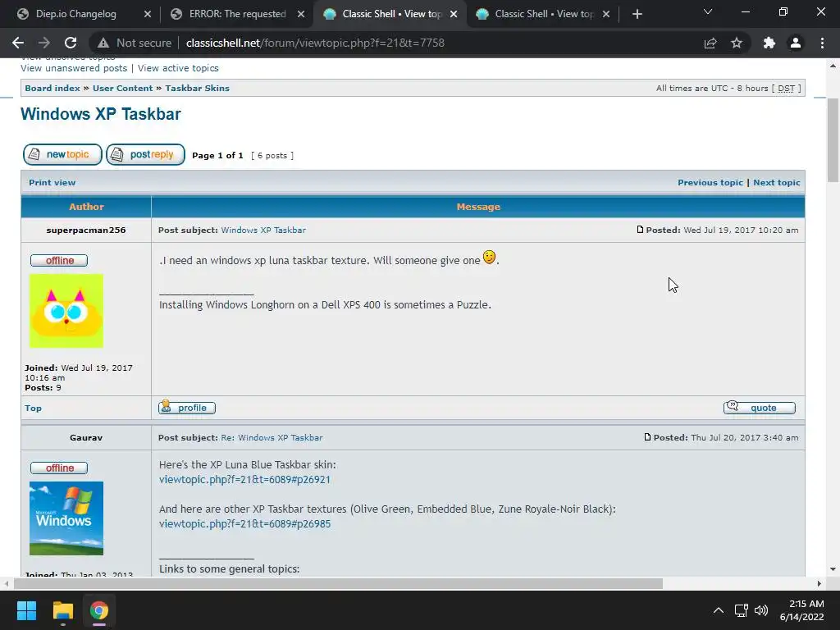Bookmark this page with the star

tap(737, 43)
